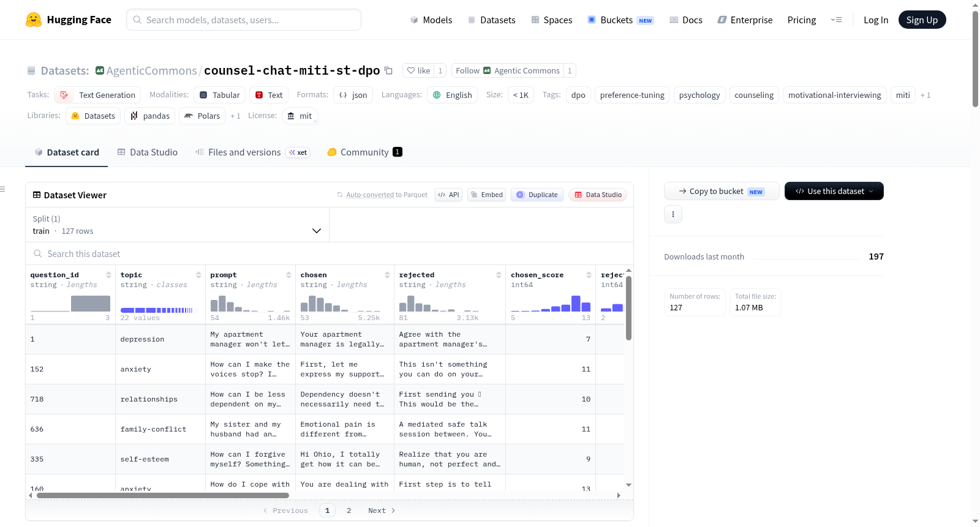The width and height of the screenshot is (980, 527).
Task: Sort the prompt column
Action: coord(288,275)
